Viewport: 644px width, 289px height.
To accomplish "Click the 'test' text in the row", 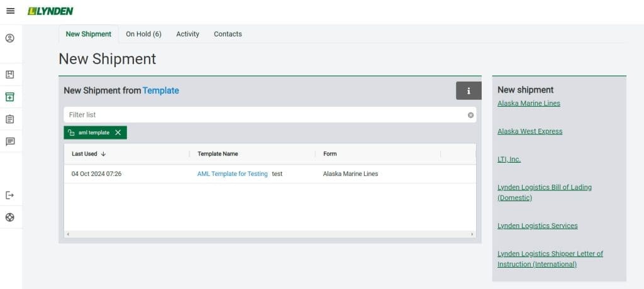I will coord(277,174).
